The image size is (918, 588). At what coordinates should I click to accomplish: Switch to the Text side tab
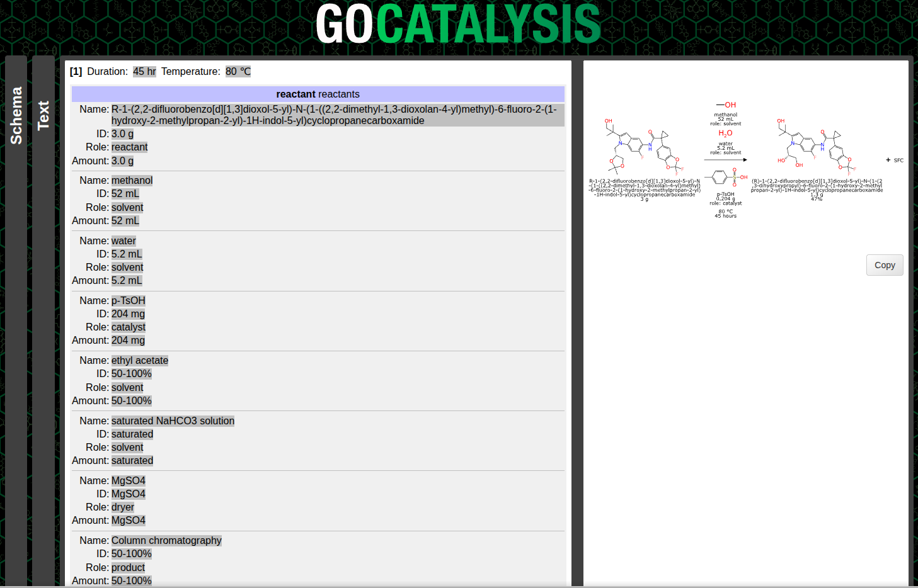[43, 116]
